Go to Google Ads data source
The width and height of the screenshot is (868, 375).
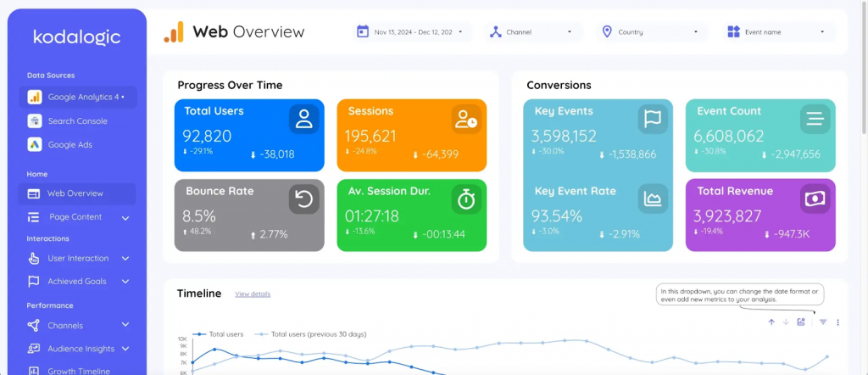(70, 145)
